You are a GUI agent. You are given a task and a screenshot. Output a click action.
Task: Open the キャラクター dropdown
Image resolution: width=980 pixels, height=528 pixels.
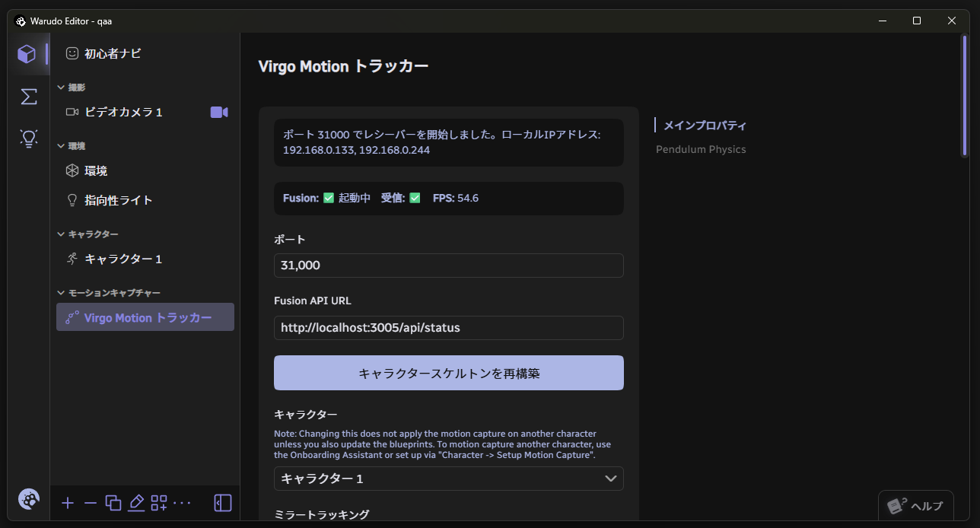(448, 479)
